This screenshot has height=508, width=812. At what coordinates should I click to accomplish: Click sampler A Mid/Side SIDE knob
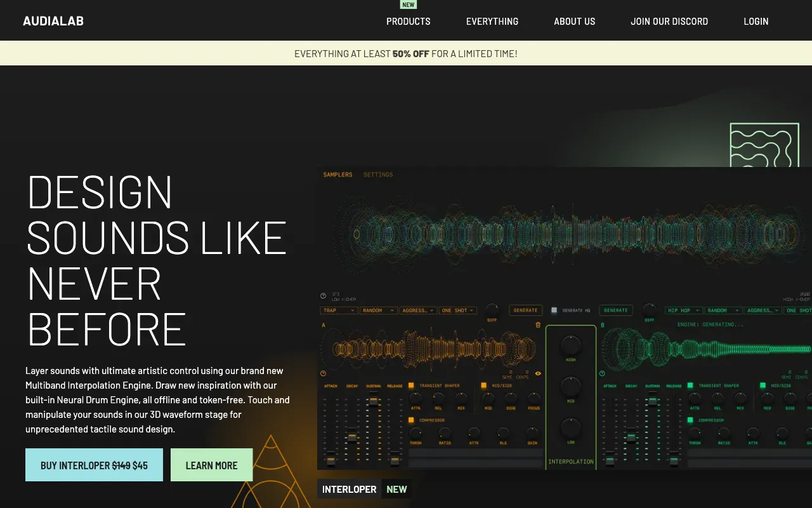[511, 398]
